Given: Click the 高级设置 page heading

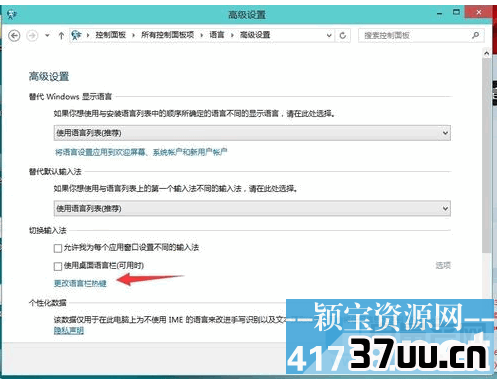Looking at the screenshot, I should 49,77.
